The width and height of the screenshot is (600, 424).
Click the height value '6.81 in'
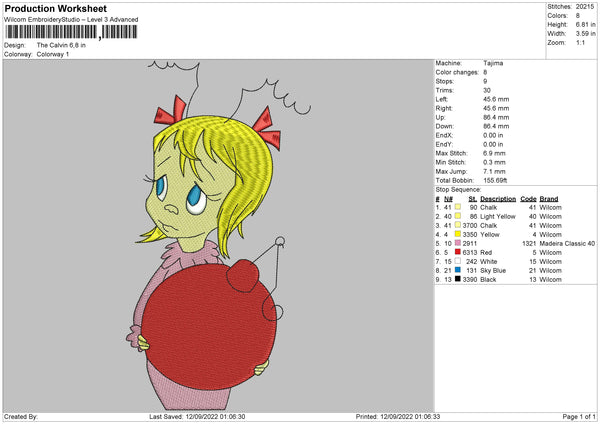point(586,24)
